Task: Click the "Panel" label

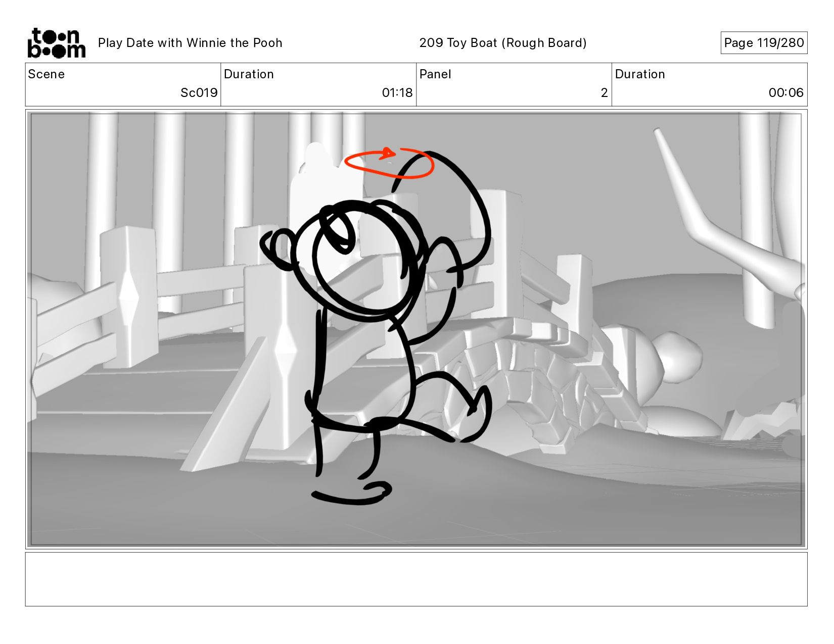Action: pos(435,74)
